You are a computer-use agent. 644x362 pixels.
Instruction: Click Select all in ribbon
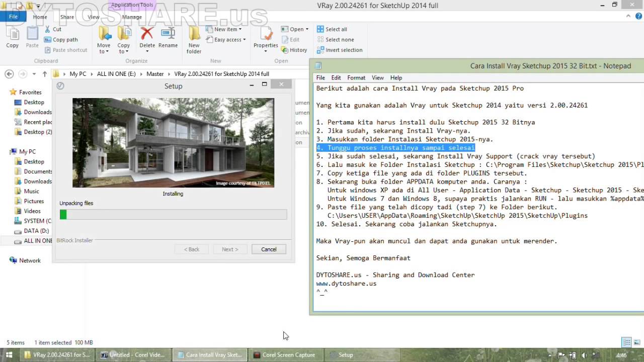[x=332, y=29]
